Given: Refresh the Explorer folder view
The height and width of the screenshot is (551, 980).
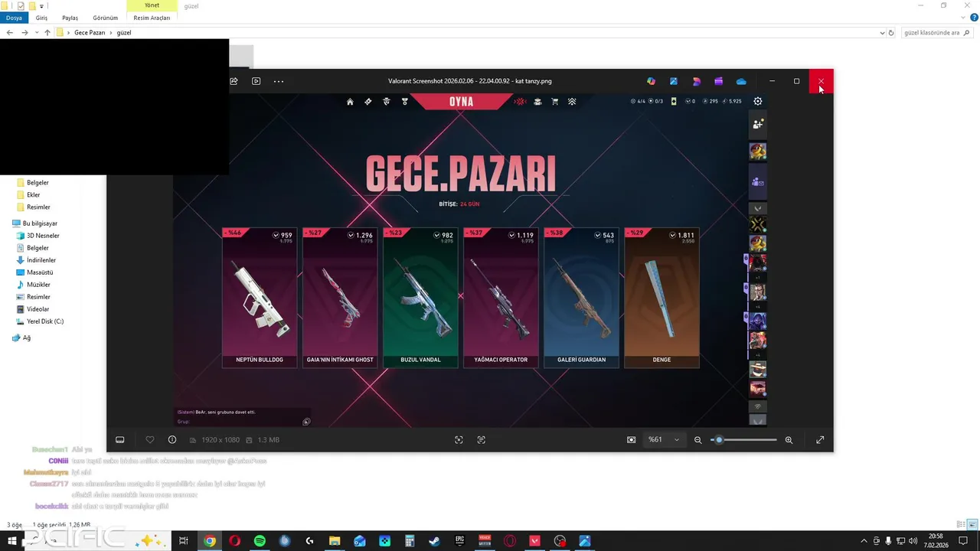Looking at the screenshot, I should (891, 33).
